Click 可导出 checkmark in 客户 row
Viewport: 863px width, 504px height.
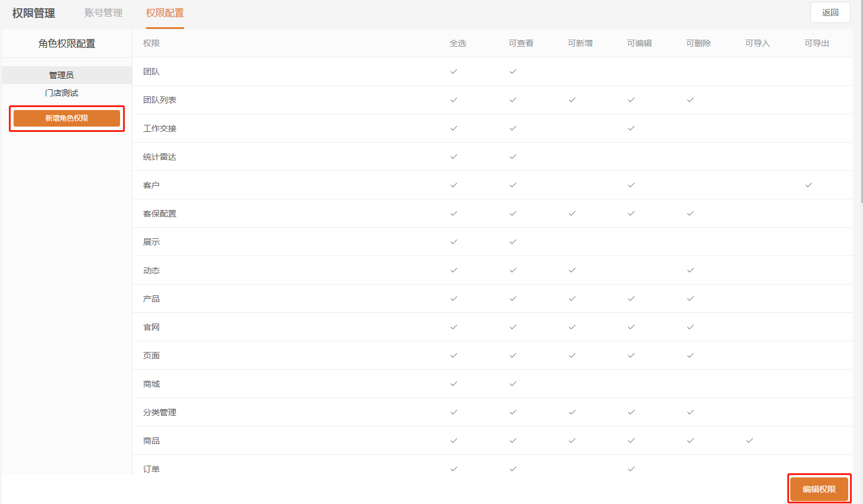pyautogui.click(x=809, y=185)
